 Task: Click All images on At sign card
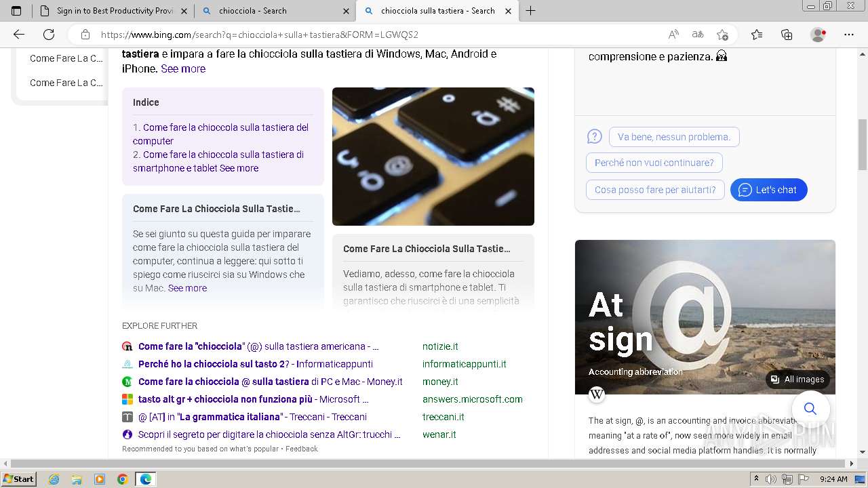click(x=797, y=380)
